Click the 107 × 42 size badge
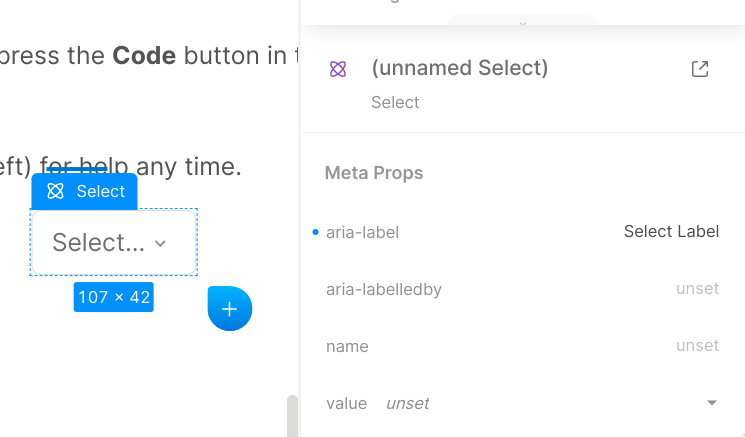This screenshot has width=745, height=437. (114, 297)
